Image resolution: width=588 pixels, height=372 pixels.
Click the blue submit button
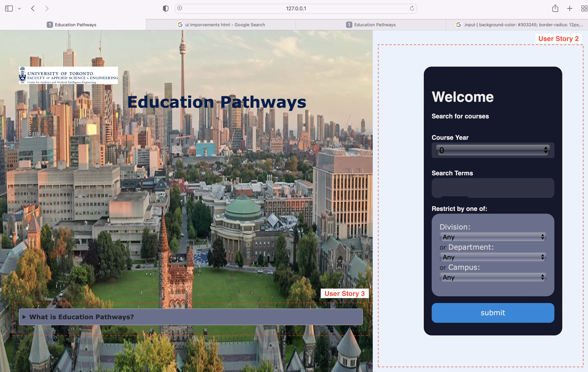492,313
